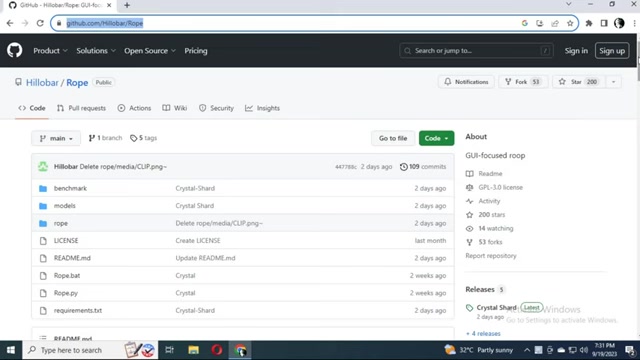Open the Insights tab
The width and height of the screenshot is (640, 360).
pos(262,108)
